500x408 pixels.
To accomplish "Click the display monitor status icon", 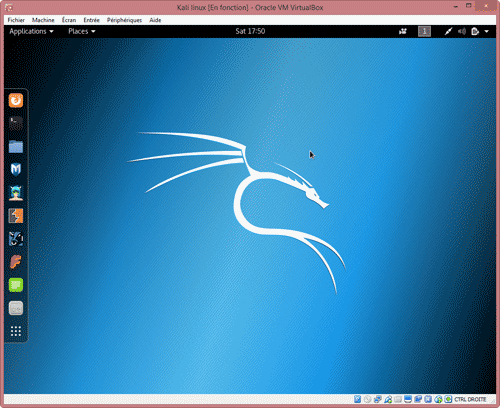I will coord(408,399).
